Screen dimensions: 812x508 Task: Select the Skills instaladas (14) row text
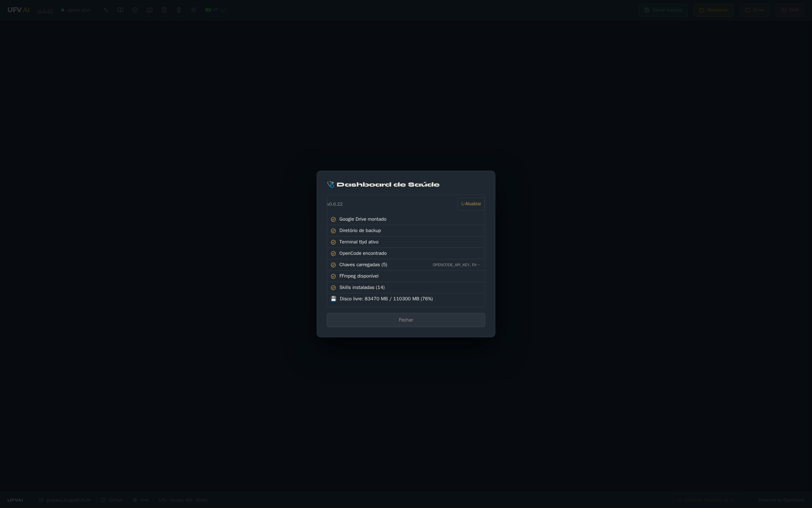pos(362,287)
